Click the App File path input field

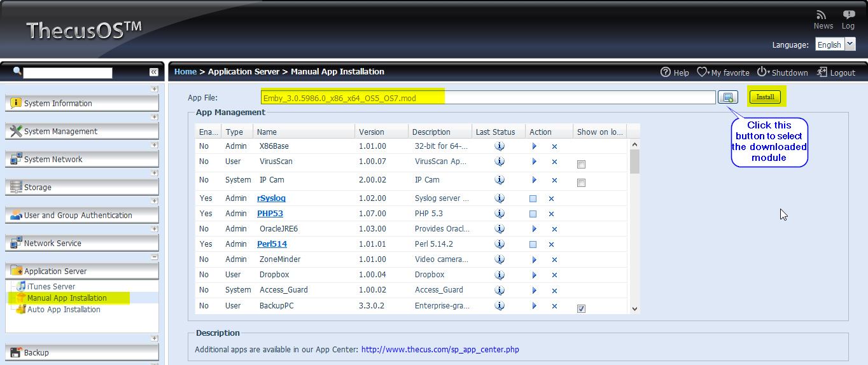[488, 97]
